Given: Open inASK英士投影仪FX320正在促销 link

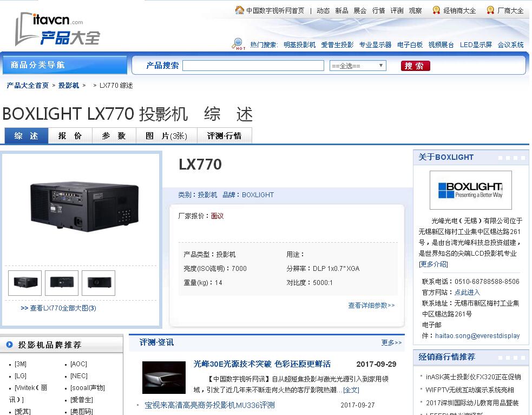Looking at the screenshot, I should click(x=474, y=377).
